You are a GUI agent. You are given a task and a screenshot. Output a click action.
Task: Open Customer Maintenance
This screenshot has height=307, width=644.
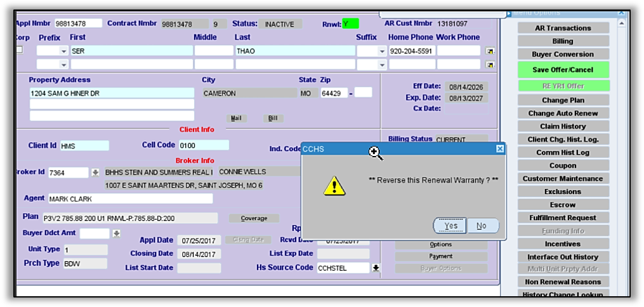click(x=563, y=178)
